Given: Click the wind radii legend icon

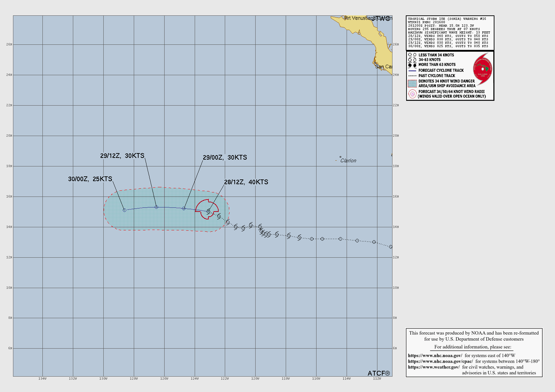Looking at the screenshot, I should (x=412, y=94).
